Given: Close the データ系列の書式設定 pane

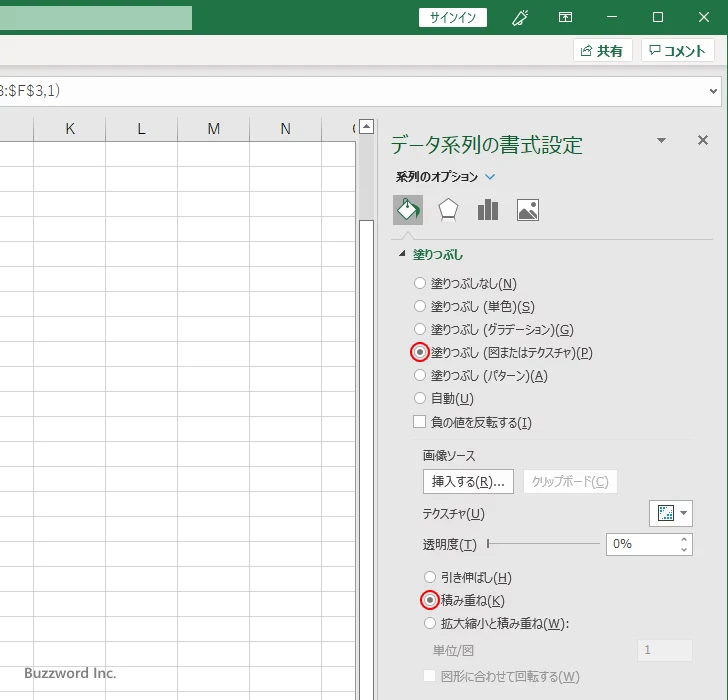Looking at the screenshot, I should (702, 140).
